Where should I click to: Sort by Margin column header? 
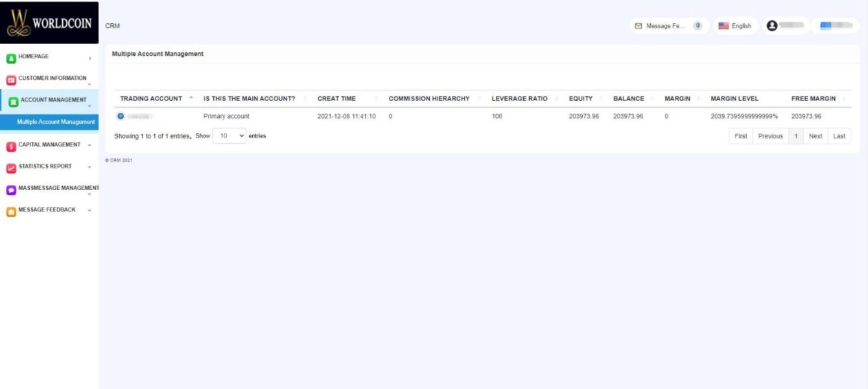click(683, 99)
